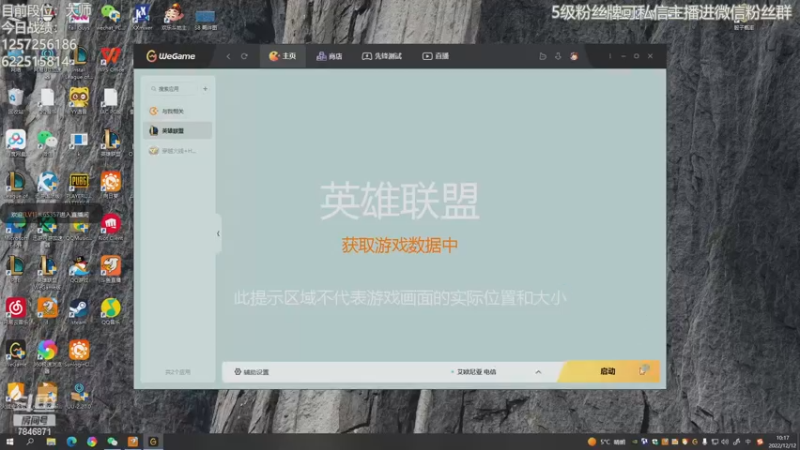This screenshot has height=450, width=800.
Task: Open the Windows Start menu
Action: click(9, 442)
